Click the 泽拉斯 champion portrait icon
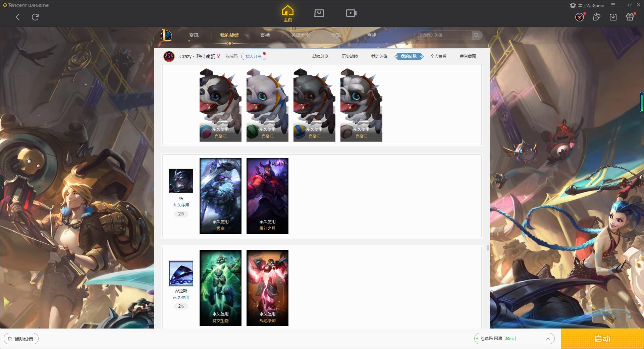Image resolution: width=644 pixels, height=349 pixels. [x=181, y=273]
